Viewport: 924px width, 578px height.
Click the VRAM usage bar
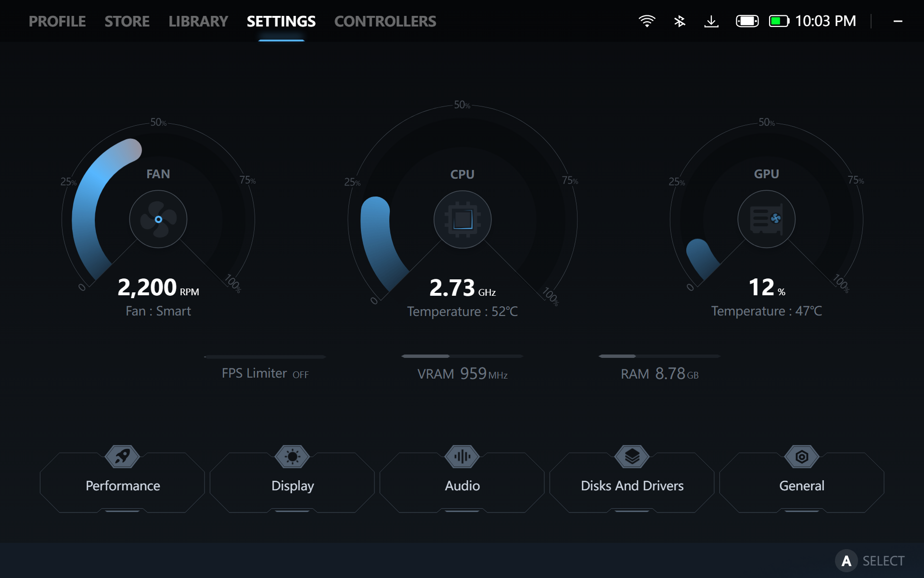[x=462, y=356]
